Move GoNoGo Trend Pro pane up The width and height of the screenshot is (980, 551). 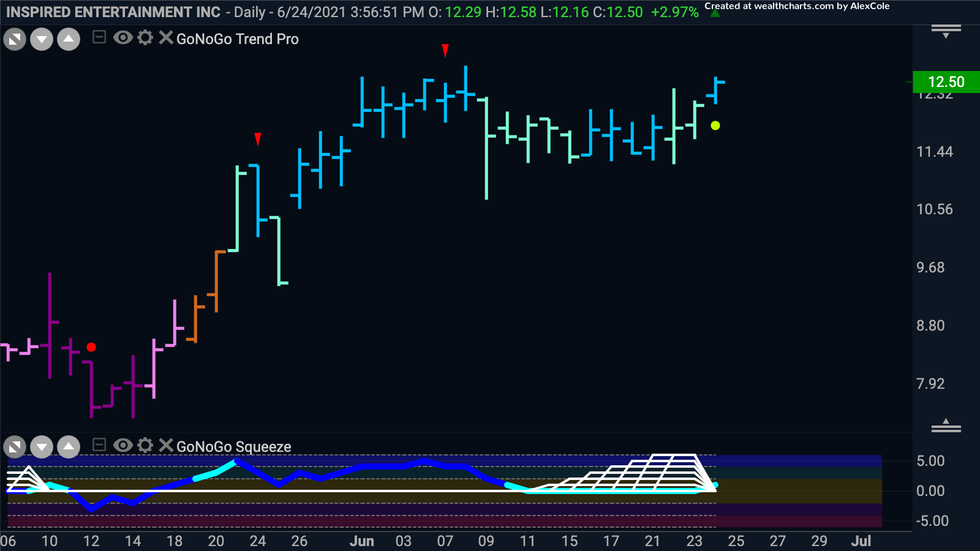point(69,40)
